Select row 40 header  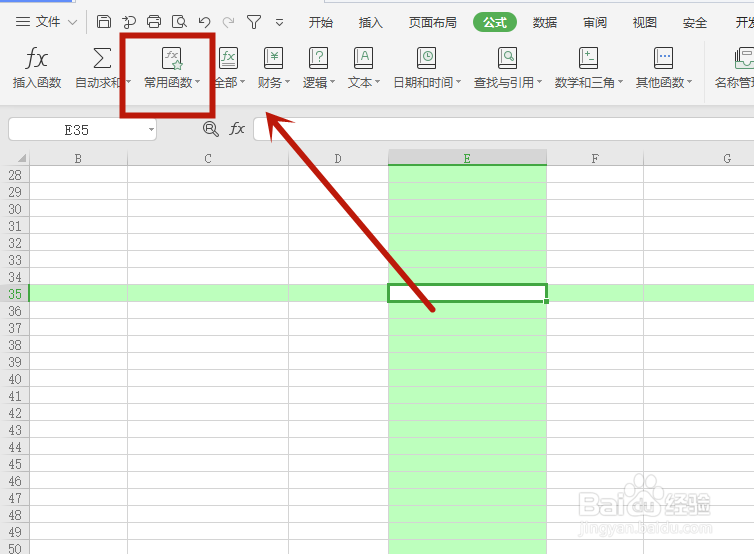coord(15,378)
